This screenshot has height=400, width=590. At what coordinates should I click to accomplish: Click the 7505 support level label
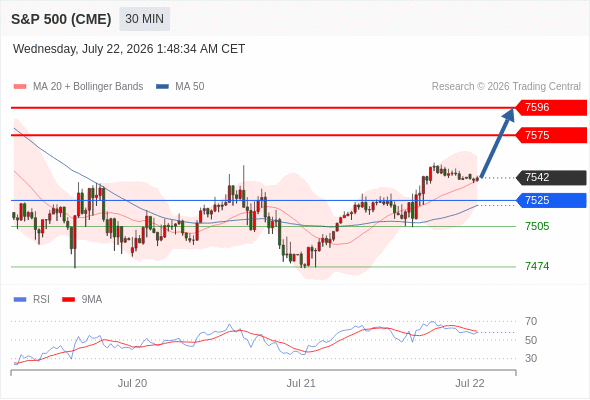click(x=537, y=227)
